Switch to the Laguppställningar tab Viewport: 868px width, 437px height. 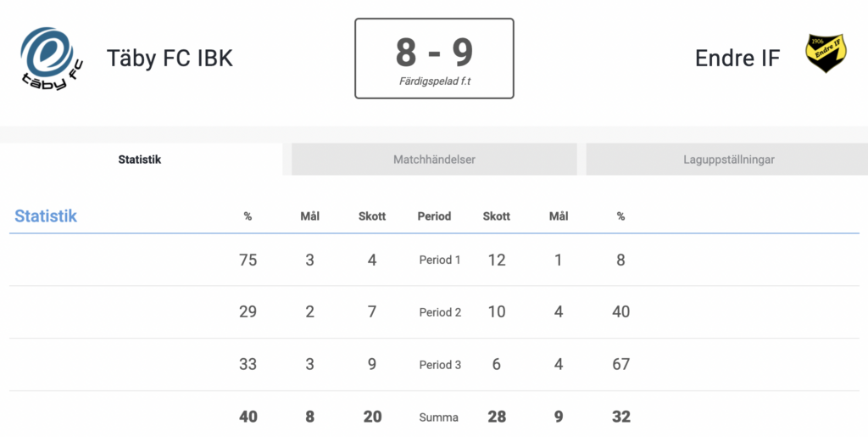728,160
